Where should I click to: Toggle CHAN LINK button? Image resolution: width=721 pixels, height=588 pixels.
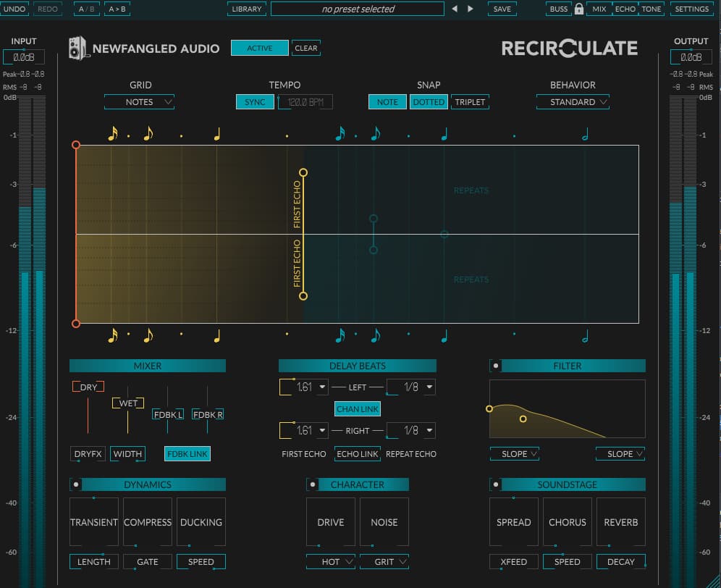click(x=358, y=408)
